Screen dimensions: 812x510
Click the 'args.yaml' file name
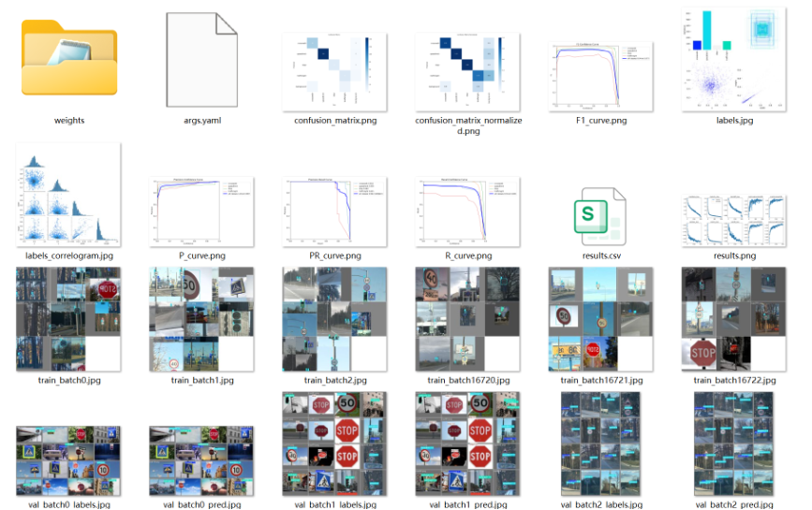pyautogui.click(x=202, y=121)
